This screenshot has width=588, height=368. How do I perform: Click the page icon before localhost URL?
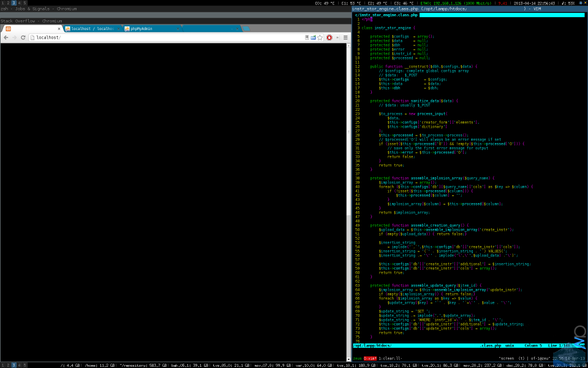[x=32, y=37]
